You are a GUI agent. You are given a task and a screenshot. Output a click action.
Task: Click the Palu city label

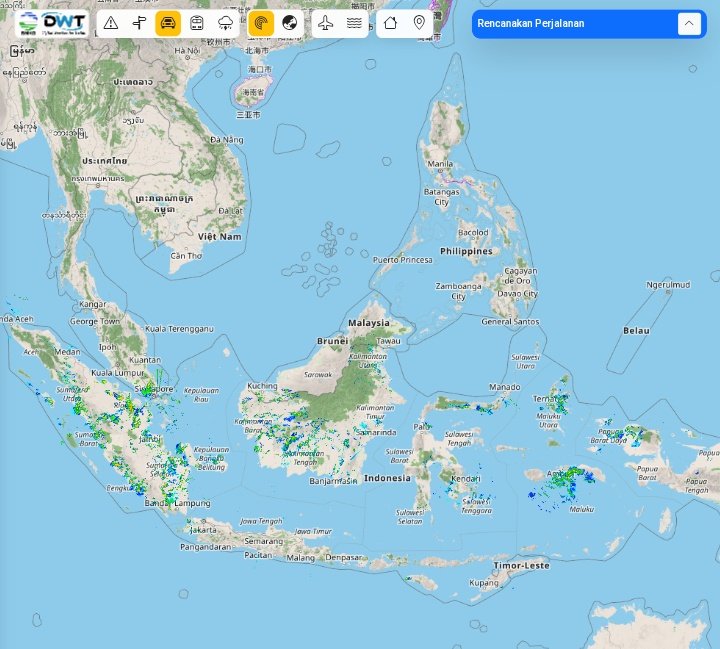(x=422, y=427)
